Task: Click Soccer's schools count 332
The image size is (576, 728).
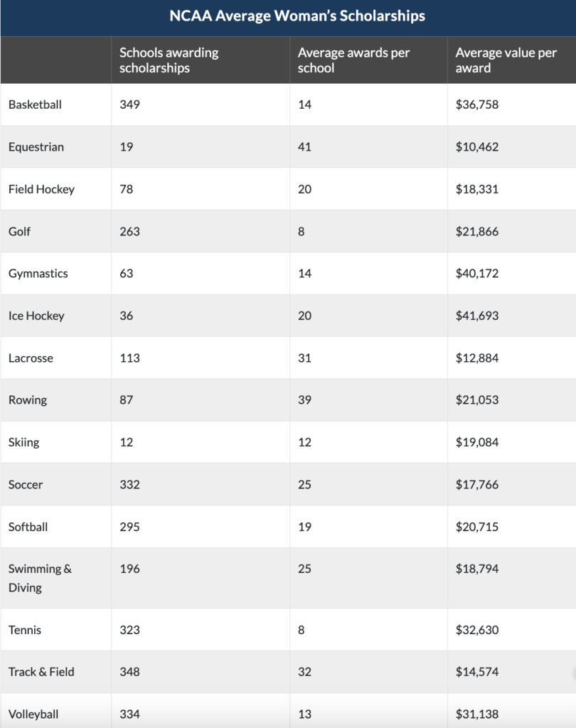Action: 129,484
